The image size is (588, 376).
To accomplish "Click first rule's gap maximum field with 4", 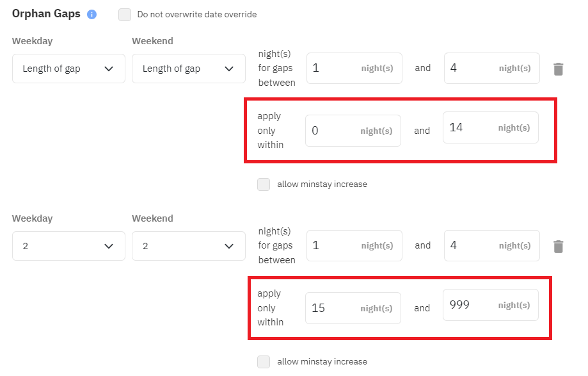I will [471, 69].
